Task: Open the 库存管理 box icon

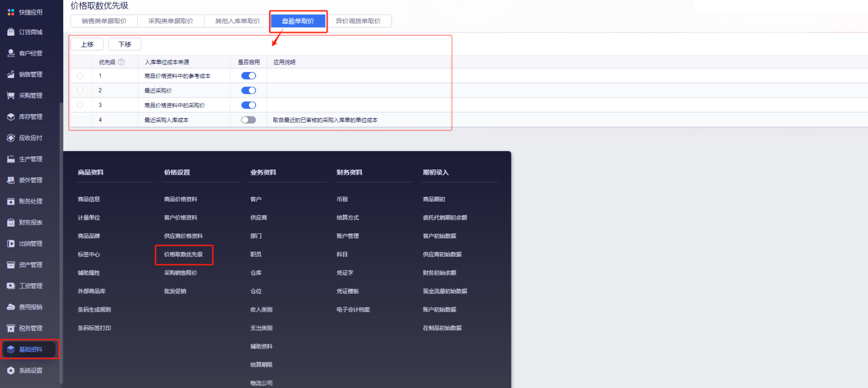Action: pyautogui.click(x=11, y=117)
